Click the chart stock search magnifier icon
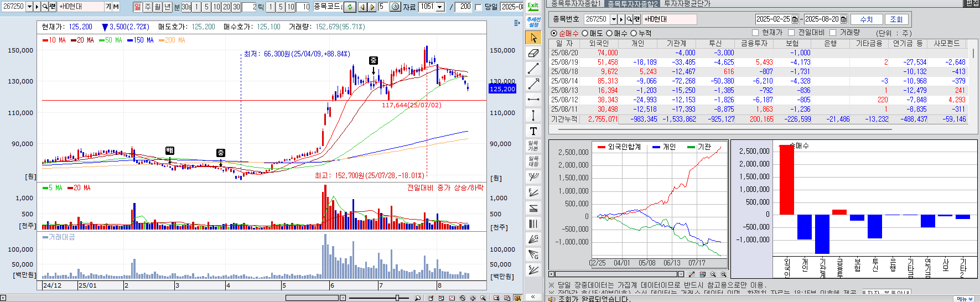980x302 pixels. point(45,7)
